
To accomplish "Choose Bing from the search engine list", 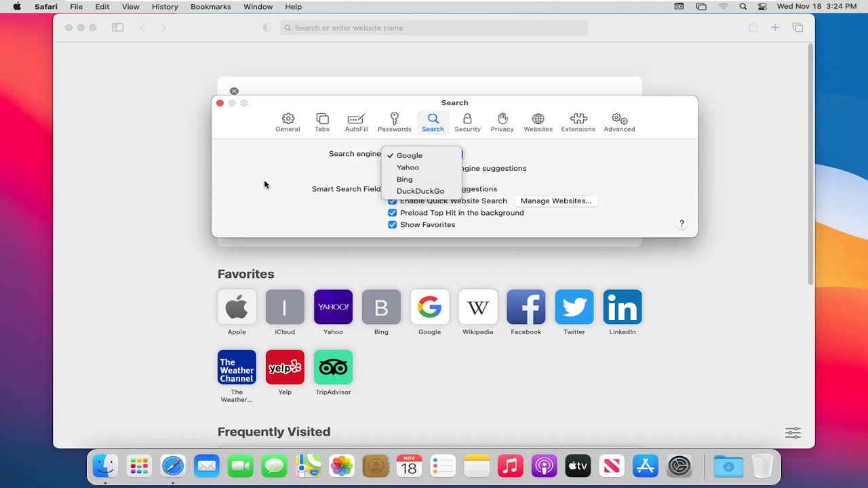I will pos(404,179).
